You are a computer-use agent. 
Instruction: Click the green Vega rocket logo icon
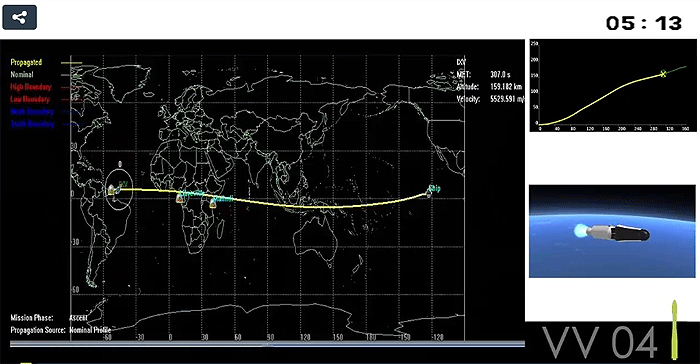coord(675,330)
